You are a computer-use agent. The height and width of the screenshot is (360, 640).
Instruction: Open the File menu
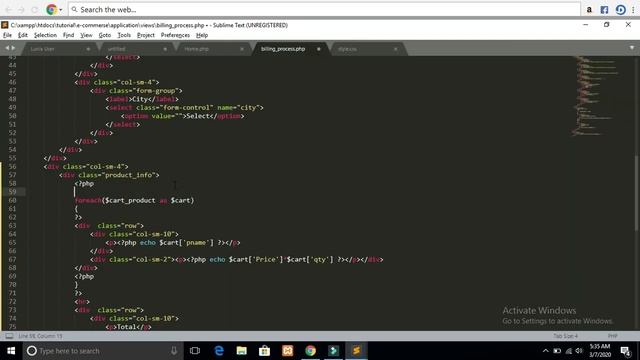[x=7, y=35]
